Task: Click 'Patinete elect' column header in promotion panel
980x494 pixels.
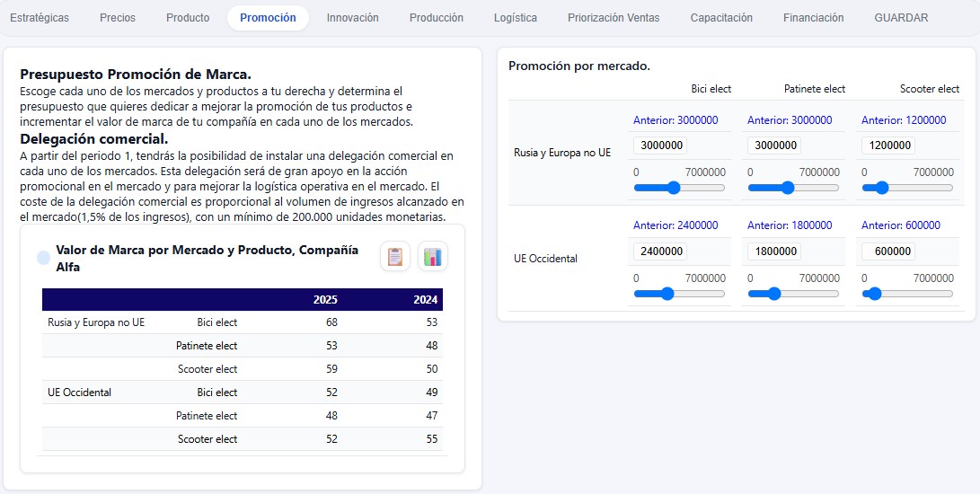Action: (815, 89)
